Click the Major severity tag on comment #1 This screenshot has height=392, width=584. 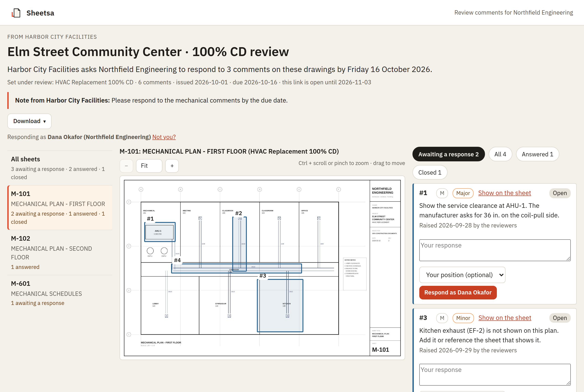pos(463,193)
